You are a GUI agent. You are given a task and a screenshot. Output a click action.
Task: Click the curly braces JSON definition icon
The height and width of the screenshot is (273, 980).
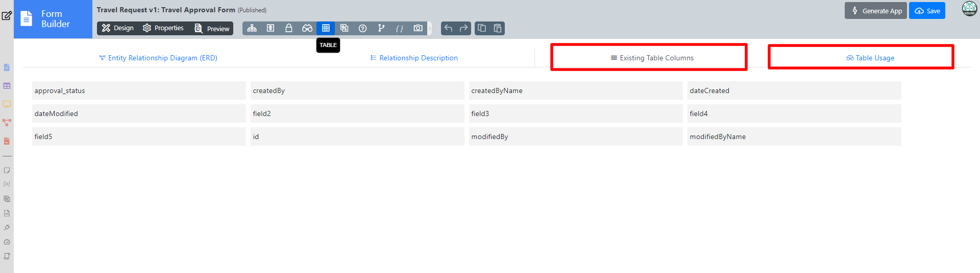[x=399, y=28]
